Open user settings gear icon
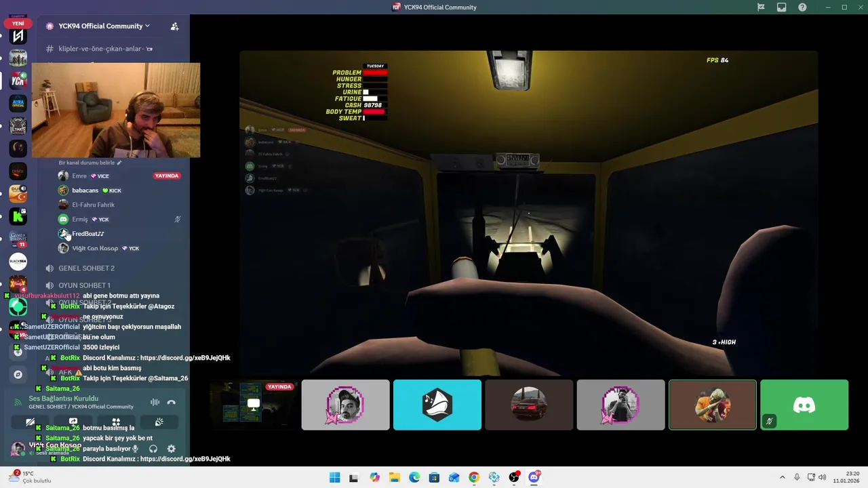The width and height of the screenshot is (868, 488). [x=172, y=449]
